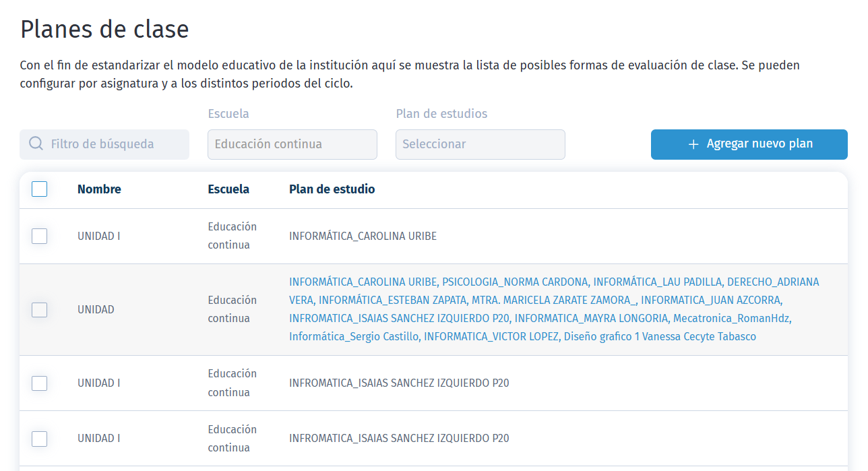Click the search magnifier icon

pos(36,144)
